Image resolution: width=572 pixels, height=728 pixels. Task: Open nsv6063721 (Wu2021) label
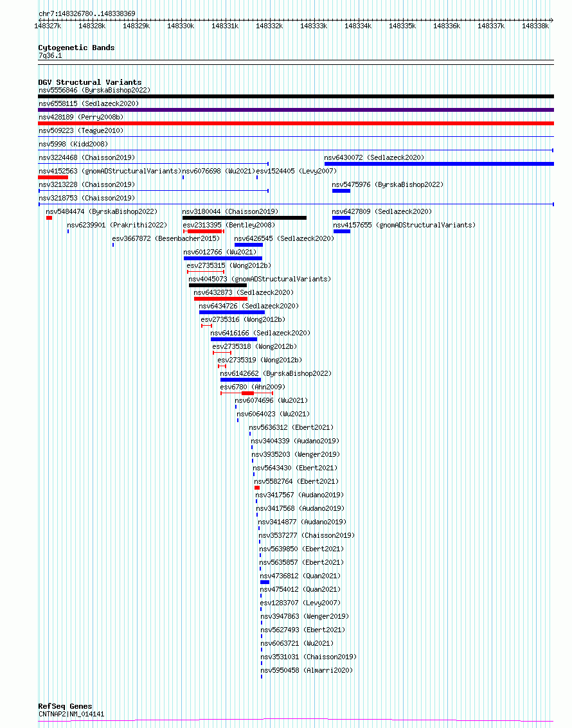[x=297, y=643]
